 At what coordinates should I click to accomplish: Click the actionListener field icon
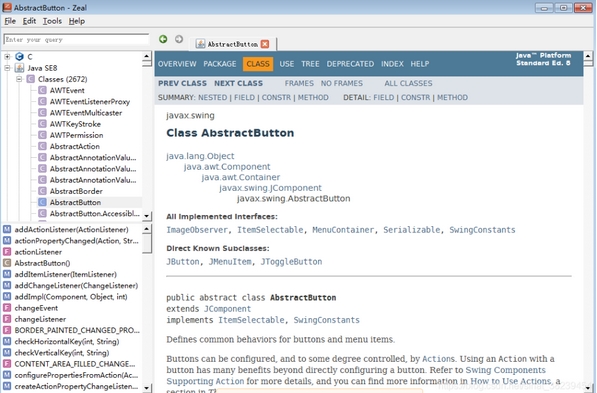click(7, 252)
